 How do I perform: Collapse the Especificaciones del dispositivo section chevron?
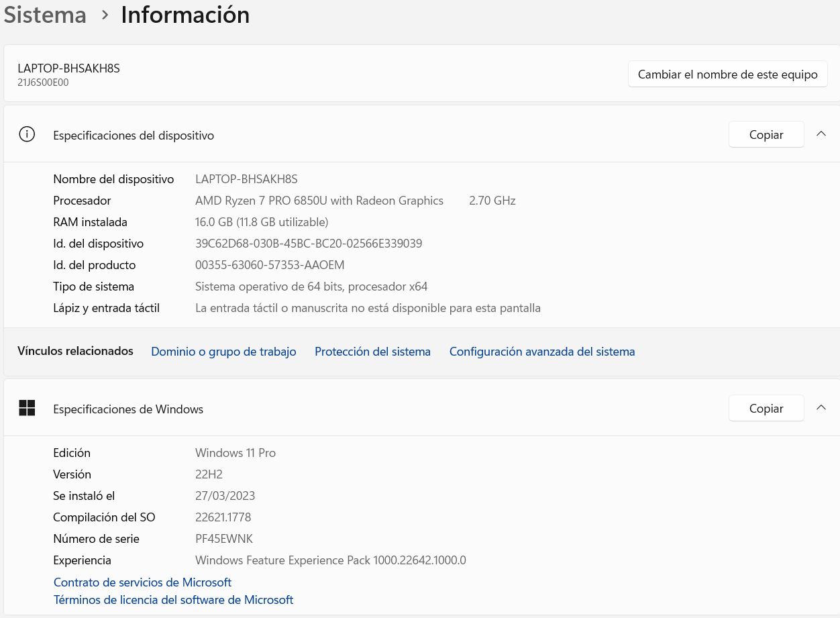(821, 134)
